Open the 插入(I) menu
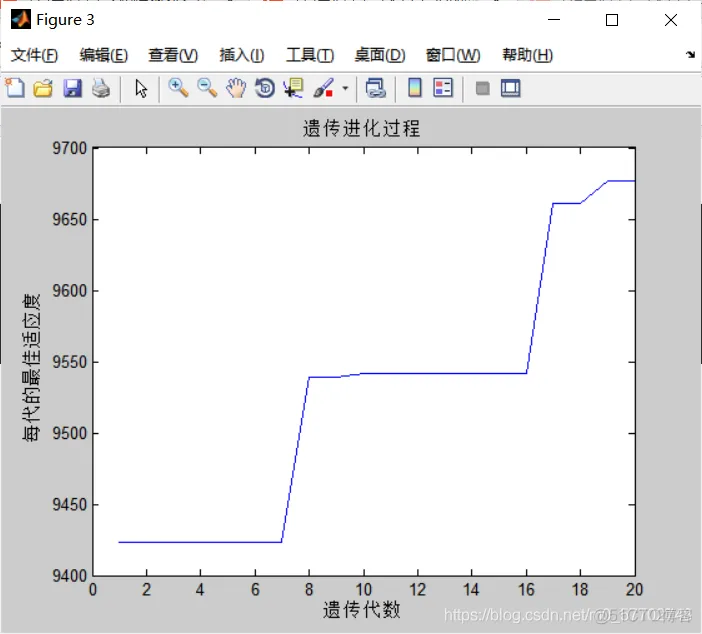The image size is (702, 634). [x=242, y=55]
